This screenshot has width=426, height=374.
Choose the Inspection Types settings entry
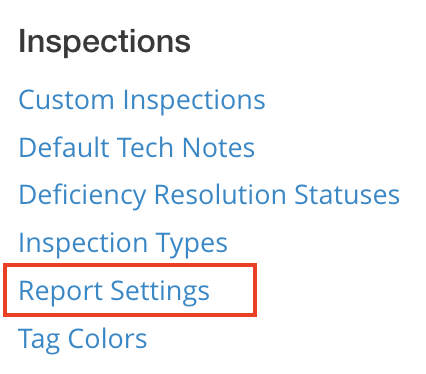click(x=123, y=243)
